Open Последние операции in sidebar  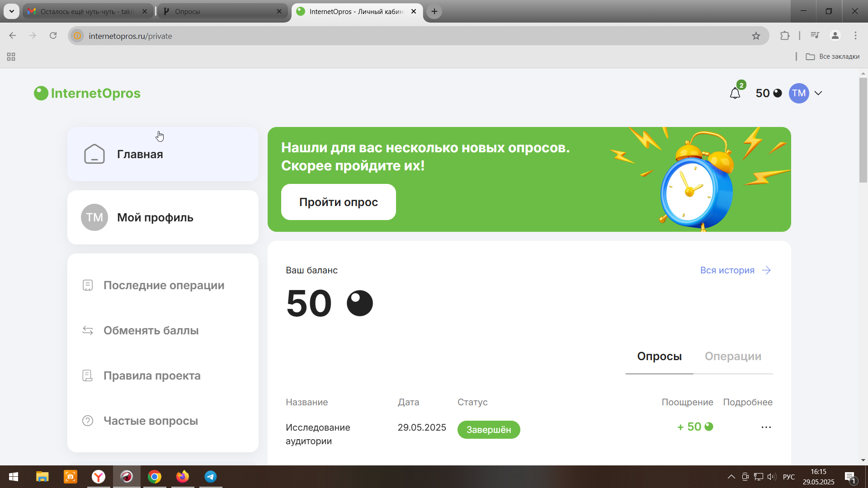pos(163,285)
